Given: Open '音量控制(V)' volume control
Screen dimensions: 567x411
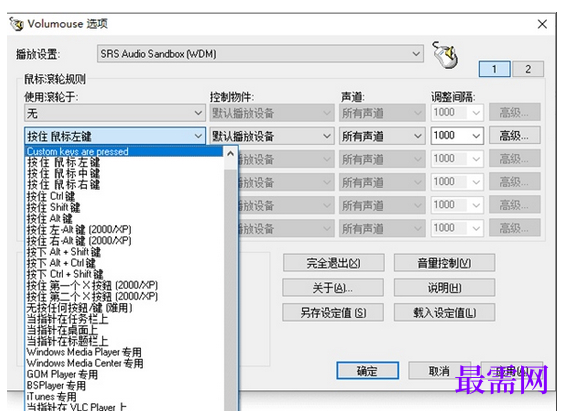Looking at the screenshot, I should [444, 263].
